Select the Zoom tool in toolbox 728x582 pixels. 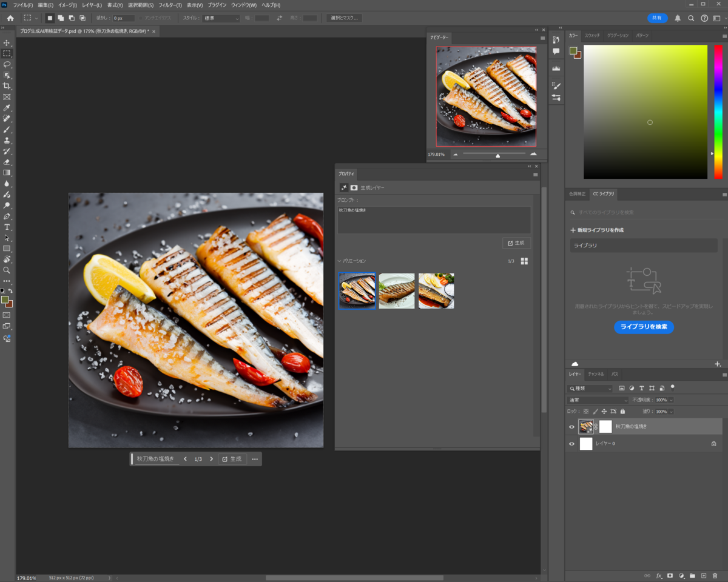click(x=7, y=270)
